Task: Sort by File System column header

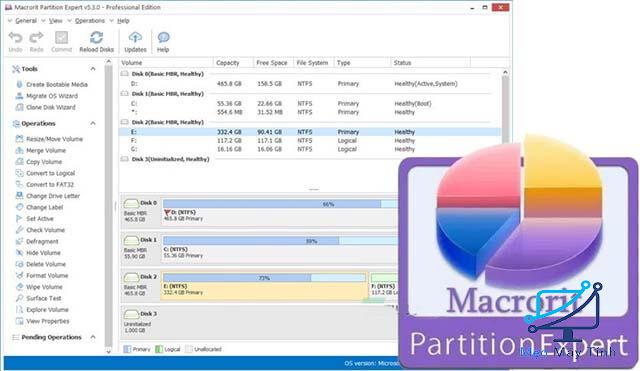Action: 313,63
